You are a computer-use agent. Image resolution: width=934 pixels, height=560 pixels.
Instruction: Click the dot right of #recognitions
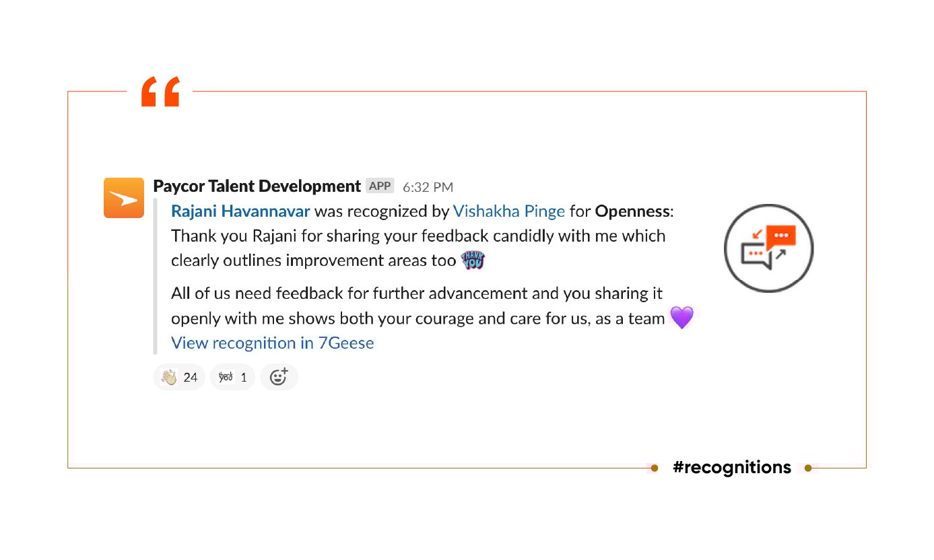808,468
